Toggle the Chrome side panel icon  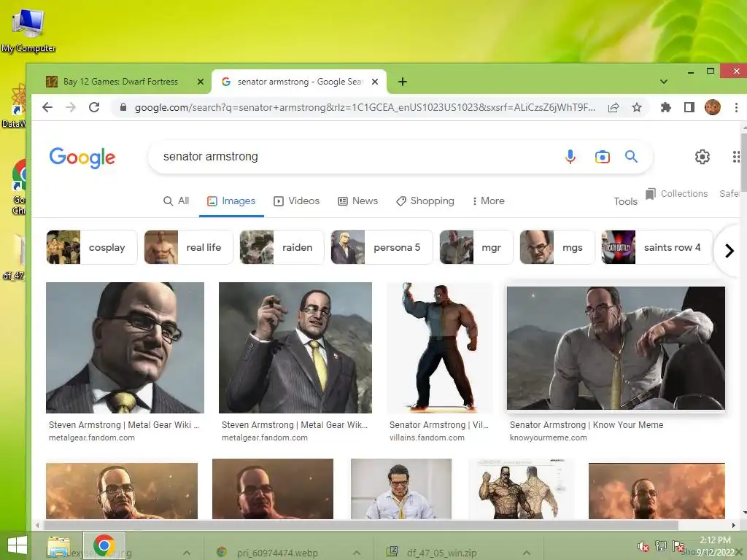click(689, 107)
